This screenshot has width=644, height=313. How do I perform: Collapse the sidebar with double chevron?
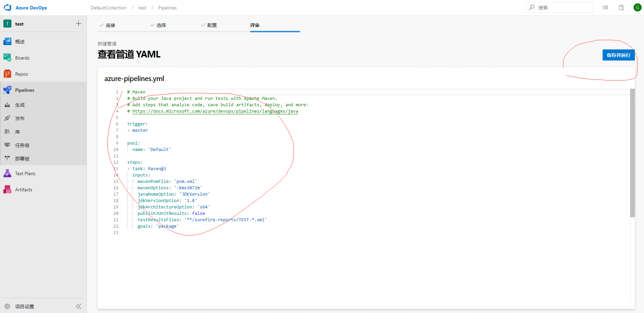pos(79,306)
